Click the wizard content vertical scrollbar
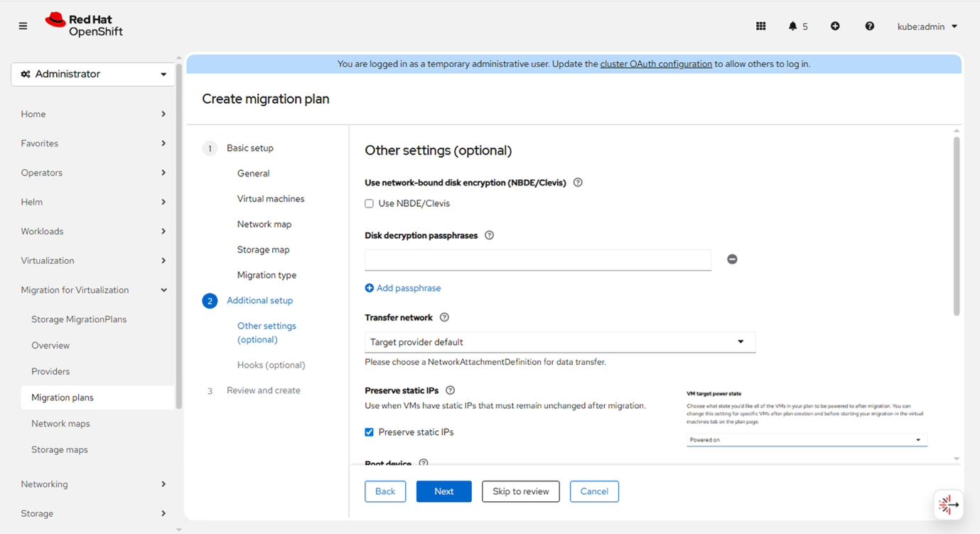 (957, 226)
